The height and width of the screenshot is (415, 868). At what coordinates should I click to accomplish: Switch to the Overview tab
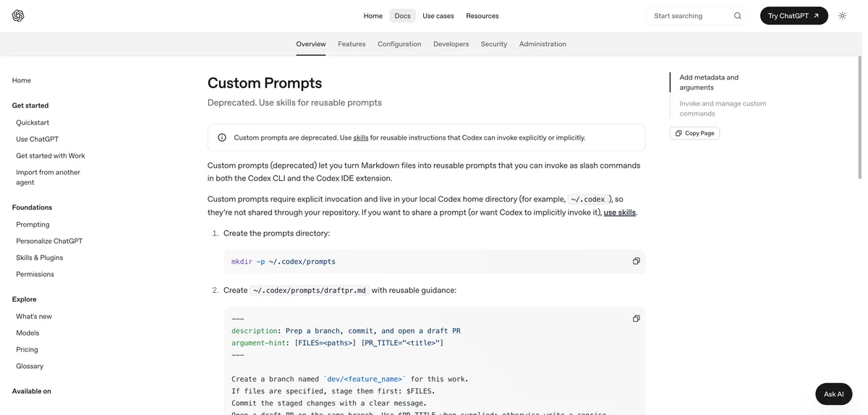[x=311, y=44]
